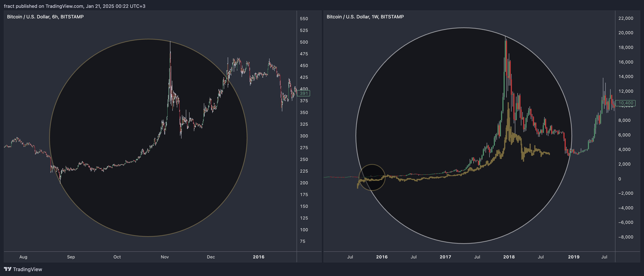Open the TradingView wordmark link
The width and height of the screenshot is (644, 276).
28,269
